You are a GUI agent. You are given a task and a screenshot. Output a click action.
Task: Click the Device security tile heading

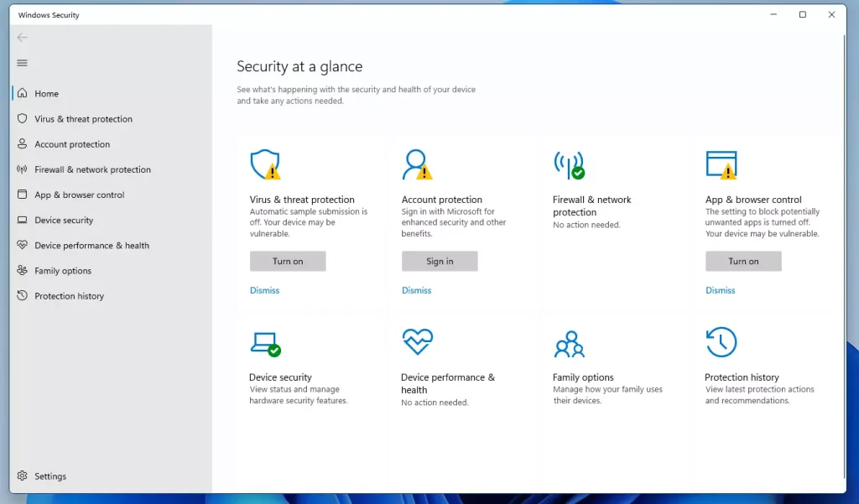coord(280,377)
